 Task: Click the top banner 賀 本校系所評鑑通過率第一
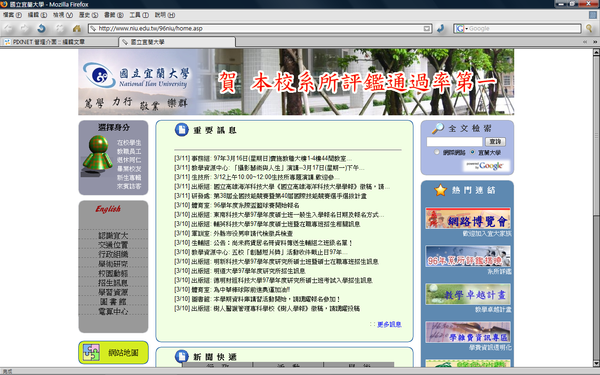[357, 82]
